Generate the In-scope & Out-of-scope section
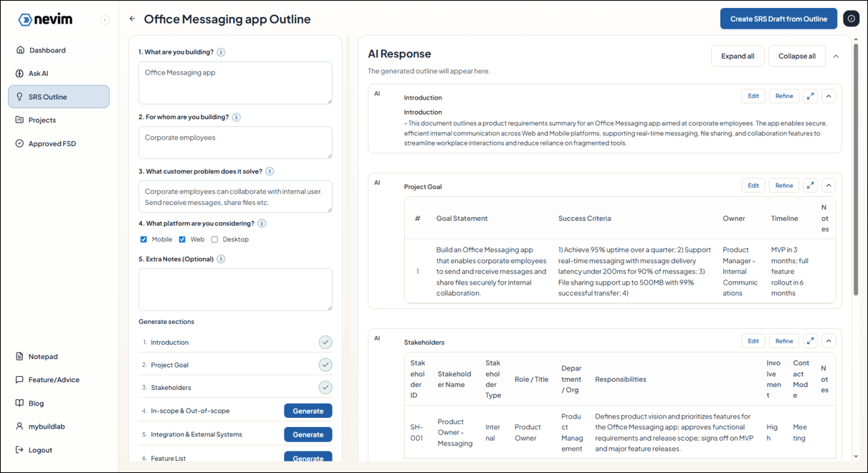Image resolution: width=868 pixels, height=473 pixels. coord(307,411)
